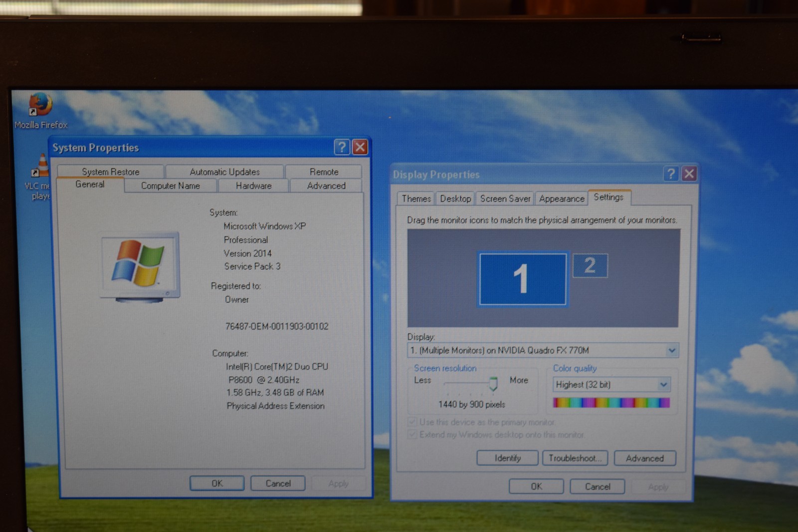Click the color quality rainbow preview bar

tap(611, 403)
